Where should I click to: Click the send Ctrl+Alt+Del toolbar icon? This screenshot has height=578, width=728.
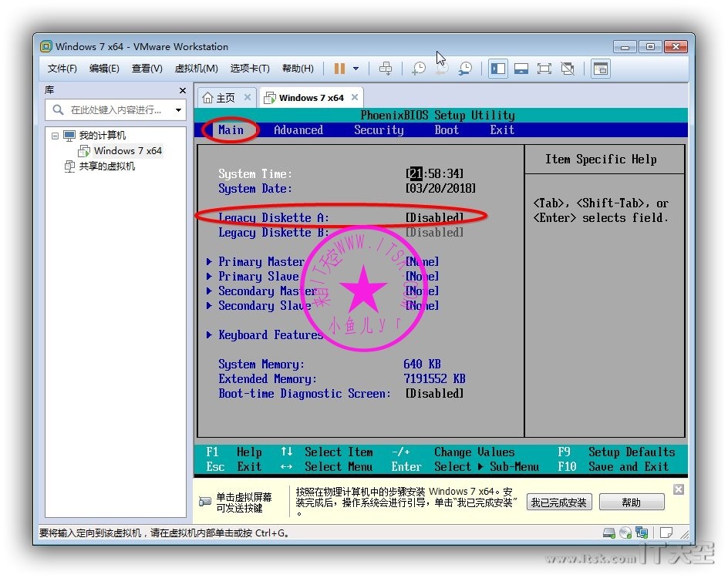pyautogui.click(x=386, y=69)
